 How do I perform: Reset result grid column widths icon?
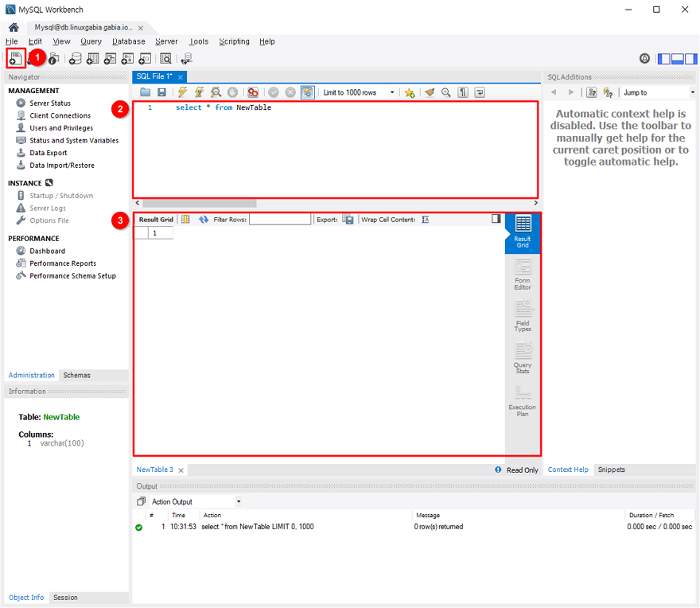[x=185, y=220]
